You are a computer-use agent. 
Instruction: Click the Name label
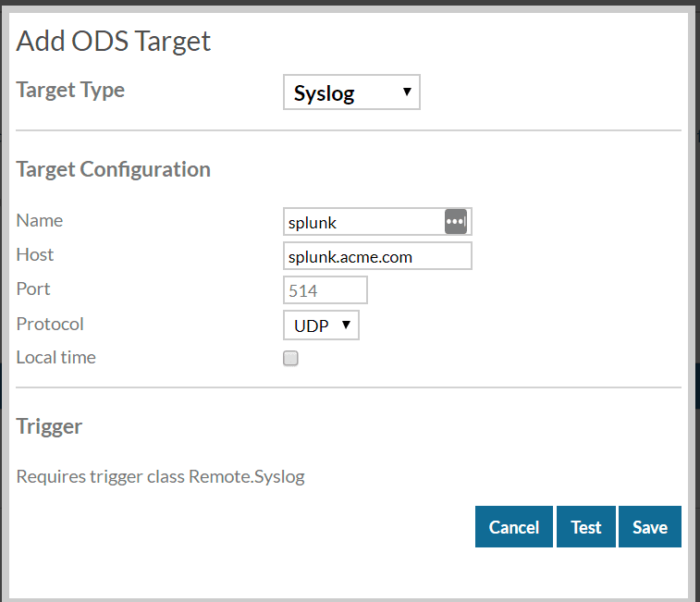pyautogui.click(x=40, y=221)
